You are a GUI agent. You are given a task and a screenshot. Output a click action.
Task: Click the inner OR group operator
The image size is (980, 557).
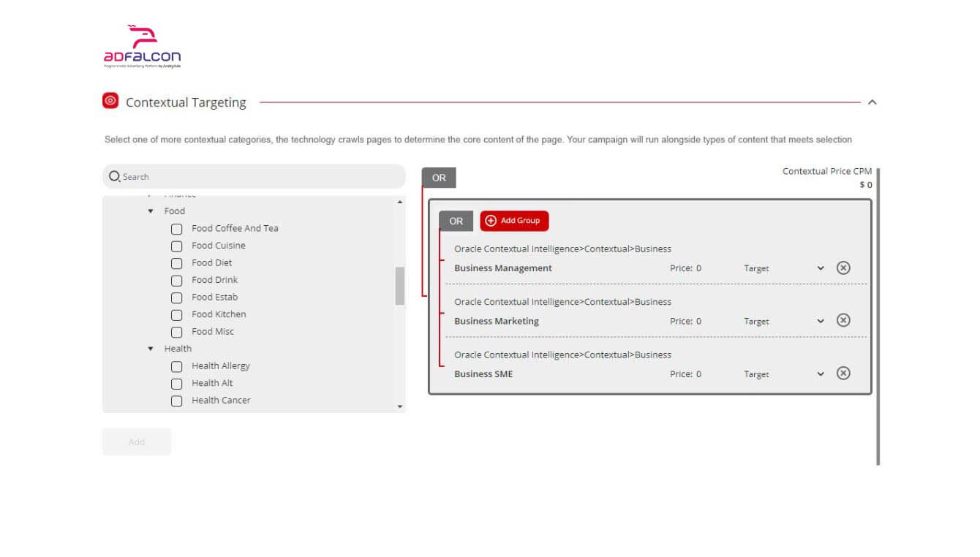point(456,221)
